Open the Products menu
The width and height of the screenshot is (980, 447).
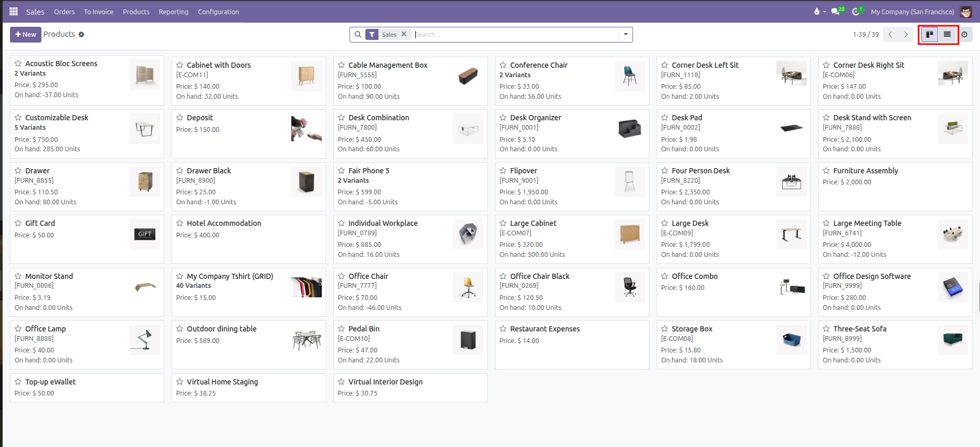point(136,12)
